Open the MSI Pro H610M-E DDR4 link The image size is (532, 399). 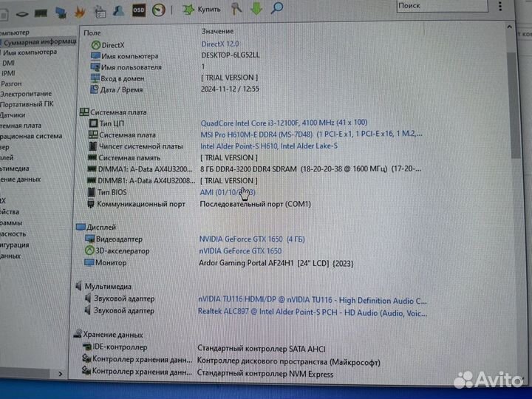coord(311,134)
